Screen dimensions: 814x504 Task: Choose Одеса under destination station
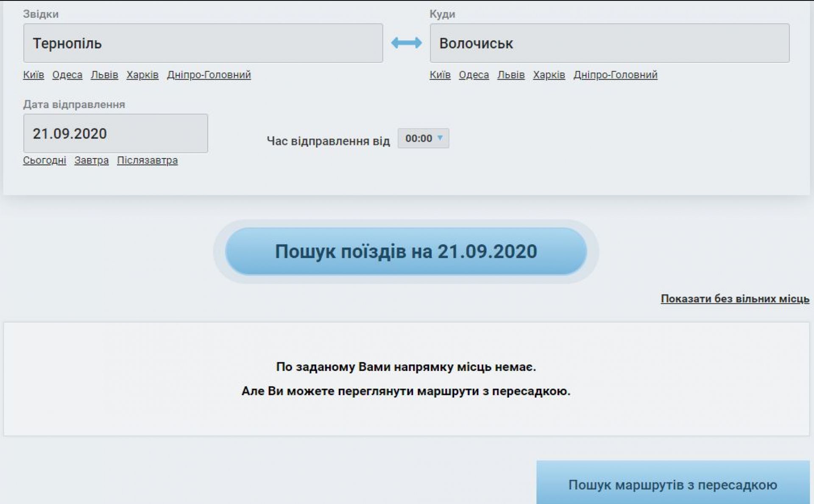pyautogui.click(x=474, y=75)
